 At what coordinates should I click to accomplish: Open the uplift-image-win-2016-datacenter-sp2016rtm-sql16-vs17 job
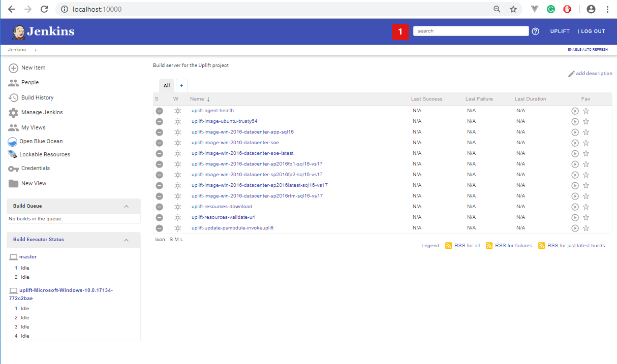point(257,196)
